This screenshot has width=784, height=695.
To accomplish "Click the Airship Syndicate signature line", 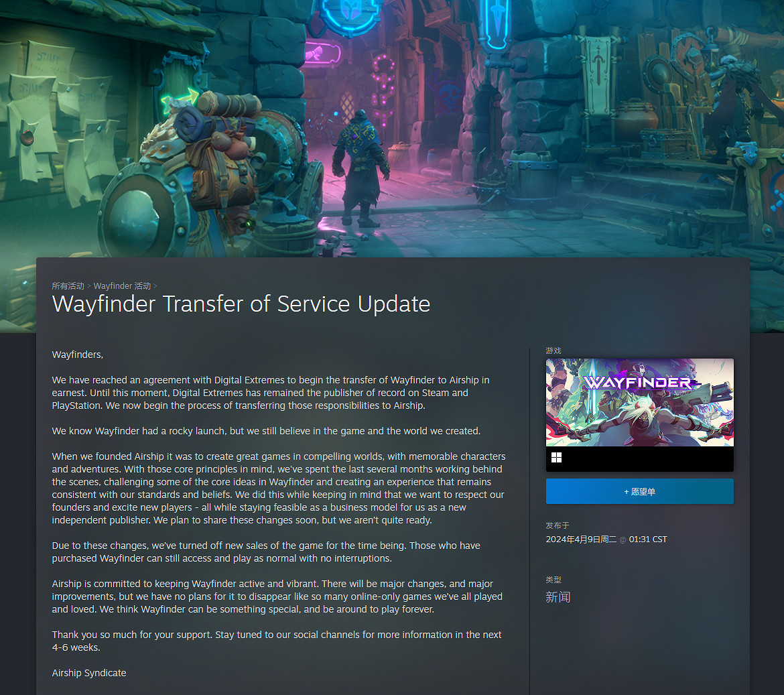I will point(89,673).
